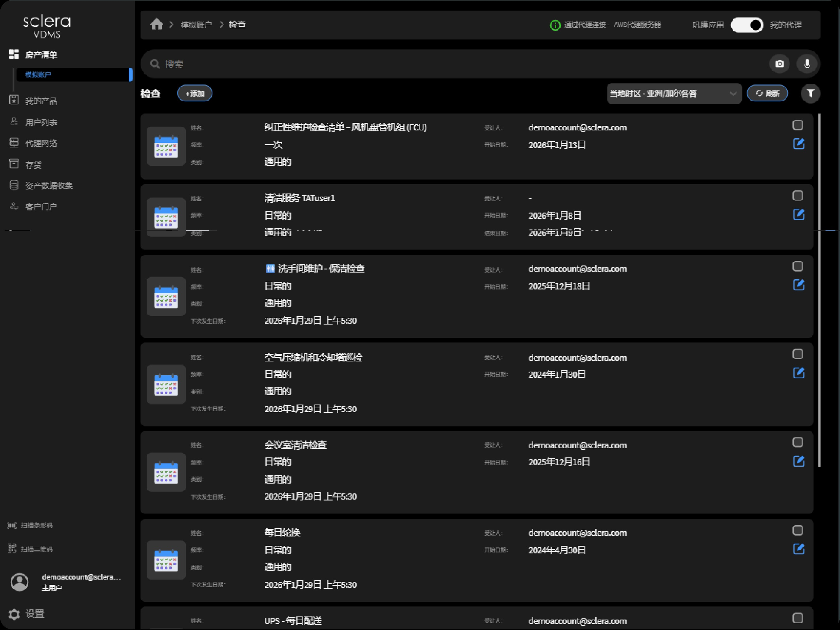The width and height of the screenshot is (840, 630).
Task: Edit the 洗手间维护-保洁检查 entry
Action: [798, 285]
